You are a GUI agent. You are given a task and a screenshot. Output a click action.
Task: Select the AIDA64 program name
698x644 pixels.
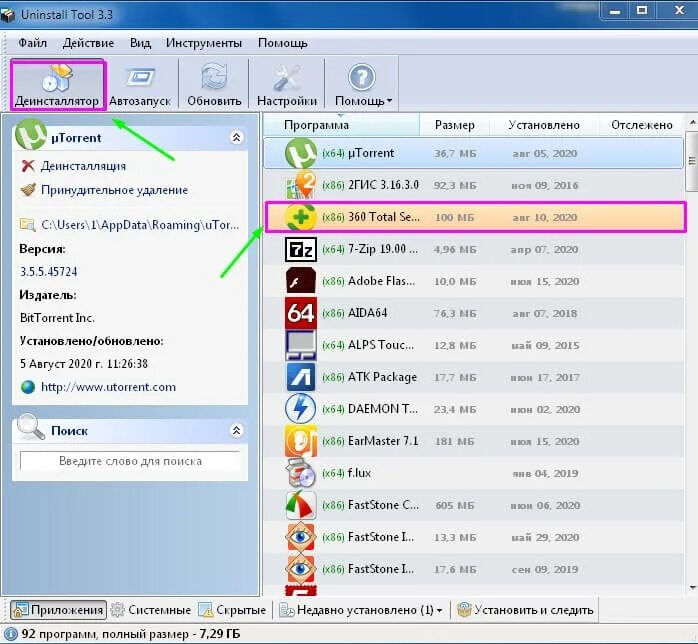[x=367, y=313]
